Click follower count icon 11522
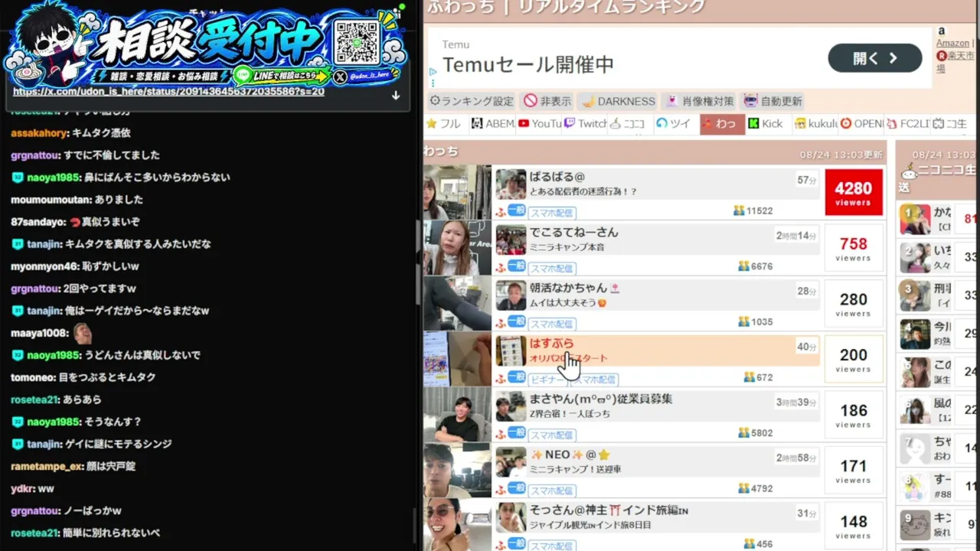This screenshot has height=551, width=980. coord(739,210)
